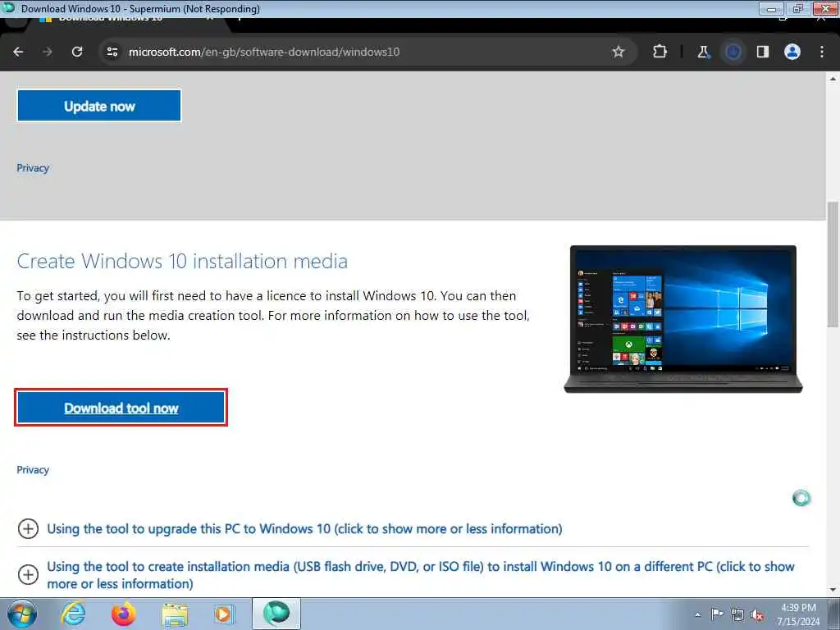Click the muted volume tray icon
Screen dimensions: 840x630
pos(757,614)
